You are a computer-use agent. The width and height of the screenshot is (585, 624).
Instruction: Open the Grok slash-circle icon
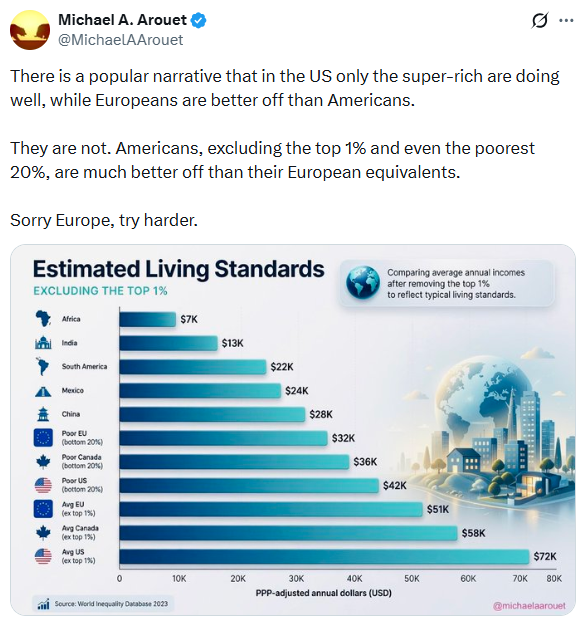pos(540,20)
